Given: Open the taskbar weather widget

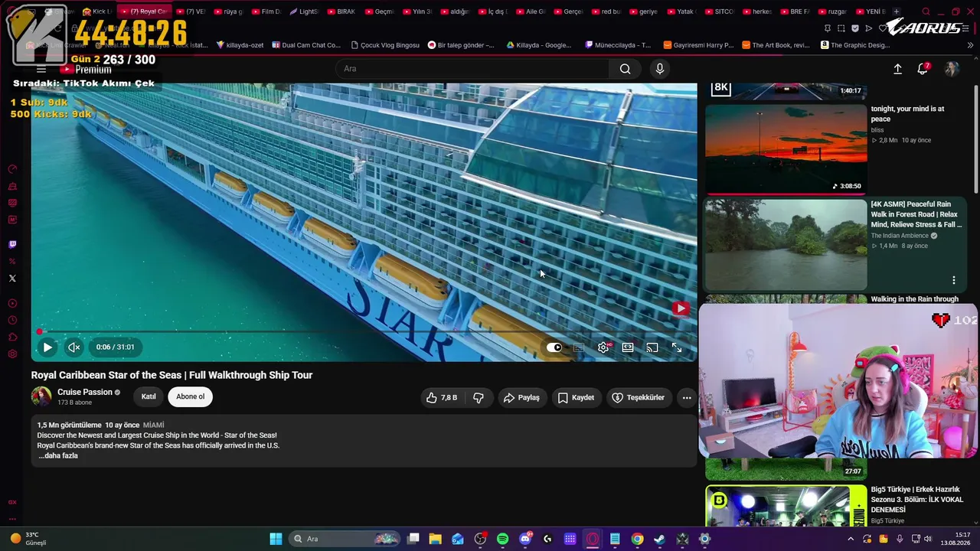Looking at the screenshot, I should tap(31, 539).
